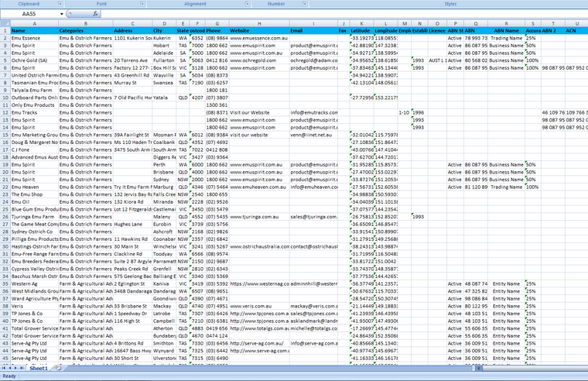Click the Insert Function fx icon

point(95,13)
